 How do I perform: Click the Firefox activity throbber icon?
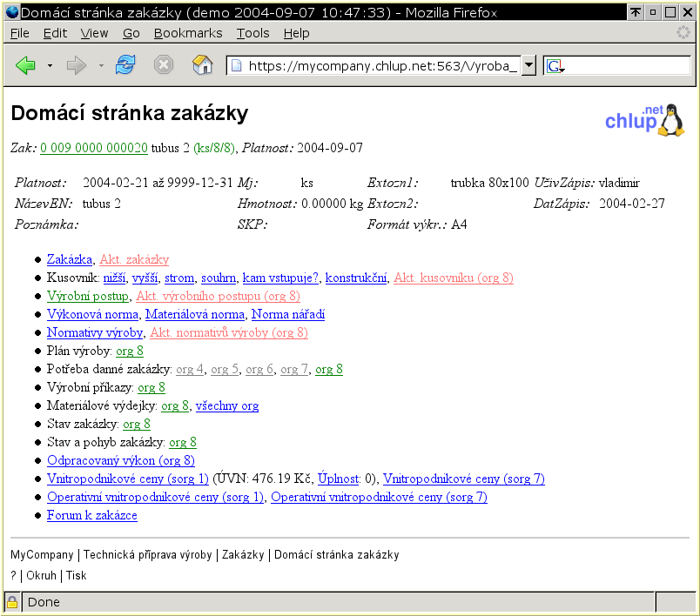(683, 32)
